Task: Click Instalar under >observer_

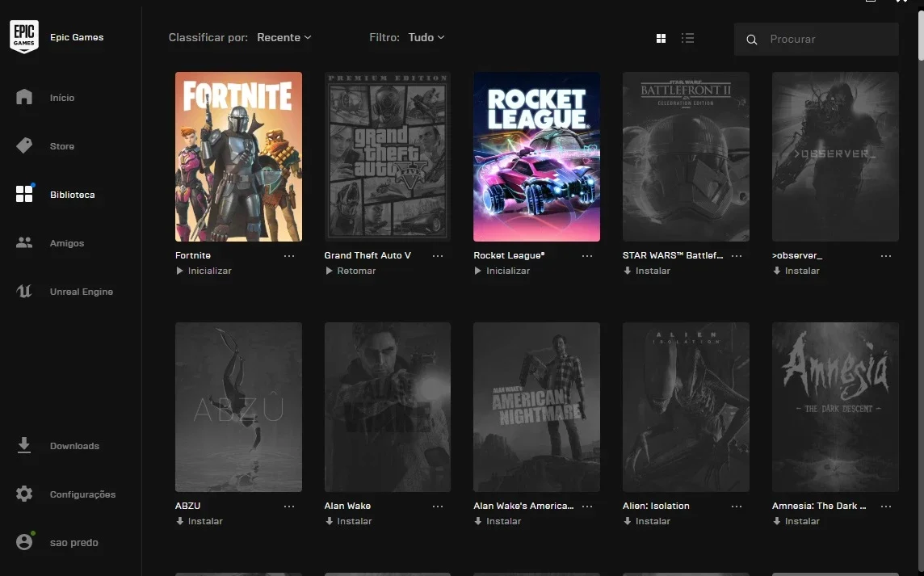Action: [796, 271]
